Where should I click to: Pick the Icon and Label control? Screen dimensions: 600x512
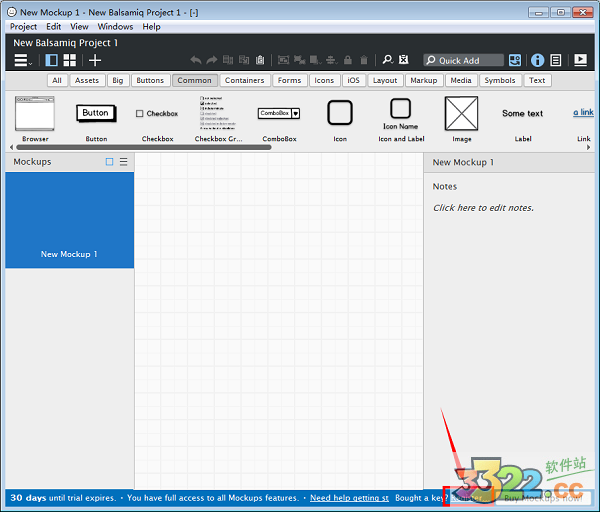(401, 119)
